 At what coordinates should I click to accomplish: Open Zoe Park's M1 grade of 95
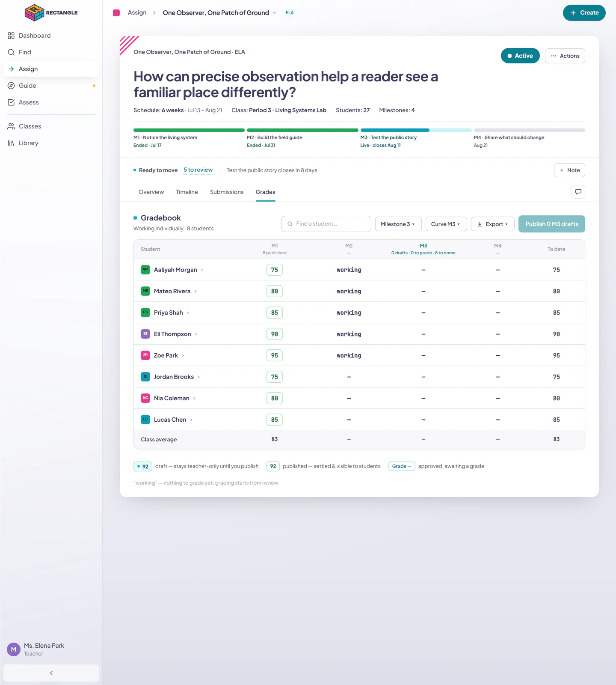[x=275, y=355]
